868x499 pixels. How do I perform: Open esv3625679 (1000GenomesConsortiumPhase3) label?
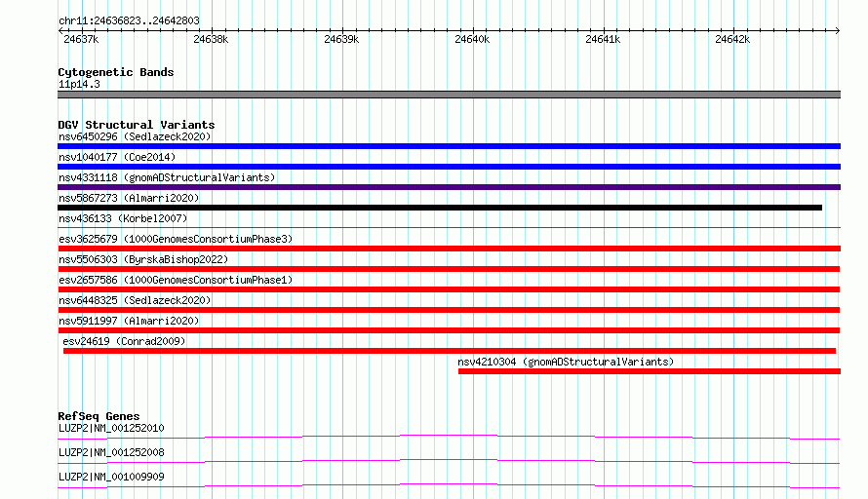click(x=176, y=239)
